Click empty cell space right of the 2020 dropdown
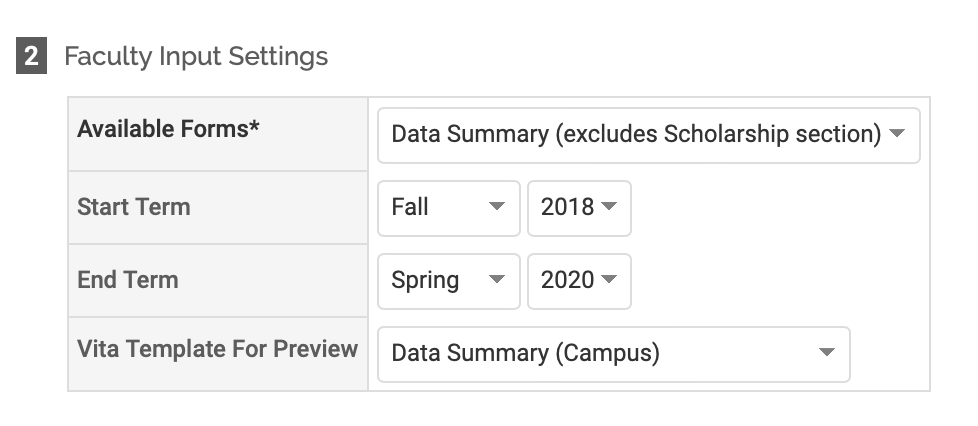 (x=780, y=281)
